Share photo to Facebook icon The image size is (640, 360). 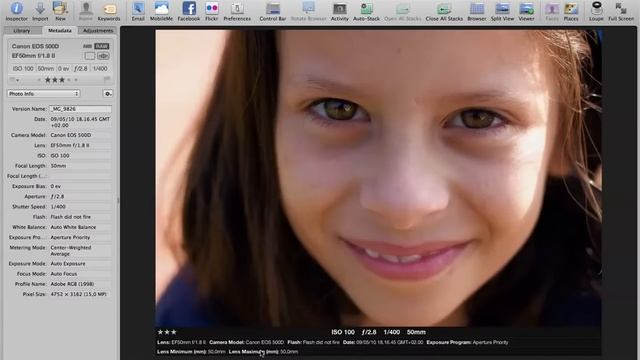click(x=189, y=8)
